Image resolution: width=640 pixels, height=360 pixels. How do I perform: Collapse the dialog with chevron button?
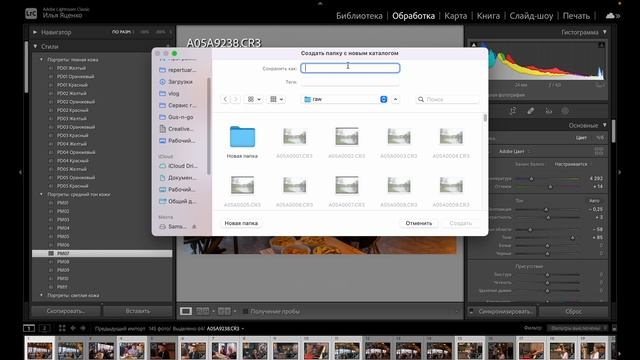click(395, 99)
